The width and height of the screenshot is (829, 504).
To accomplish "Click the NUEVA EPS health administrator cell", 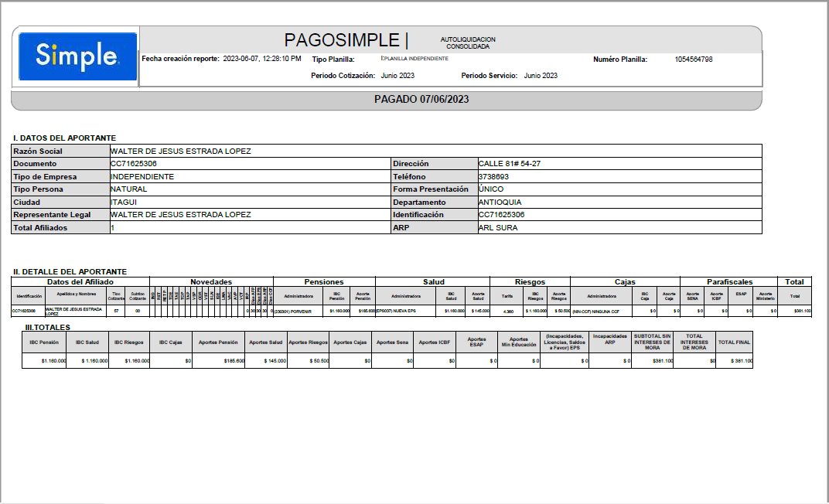I will [405, 311].
